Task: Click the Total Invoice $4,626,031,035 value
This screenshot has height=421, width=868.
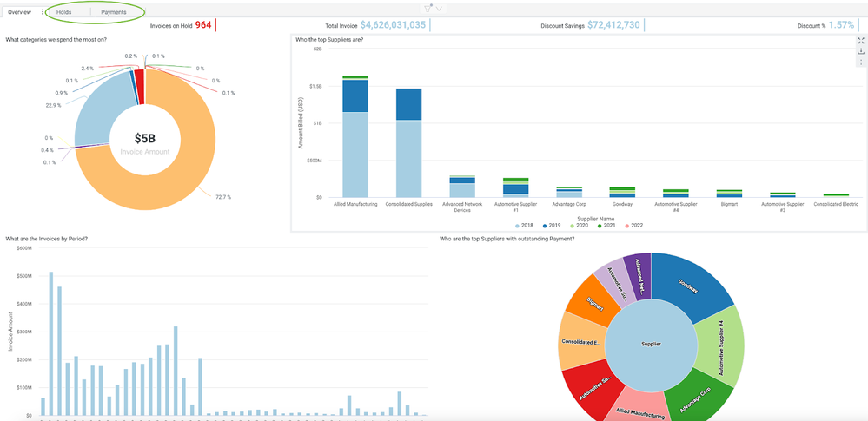Action: pos(393,25)
